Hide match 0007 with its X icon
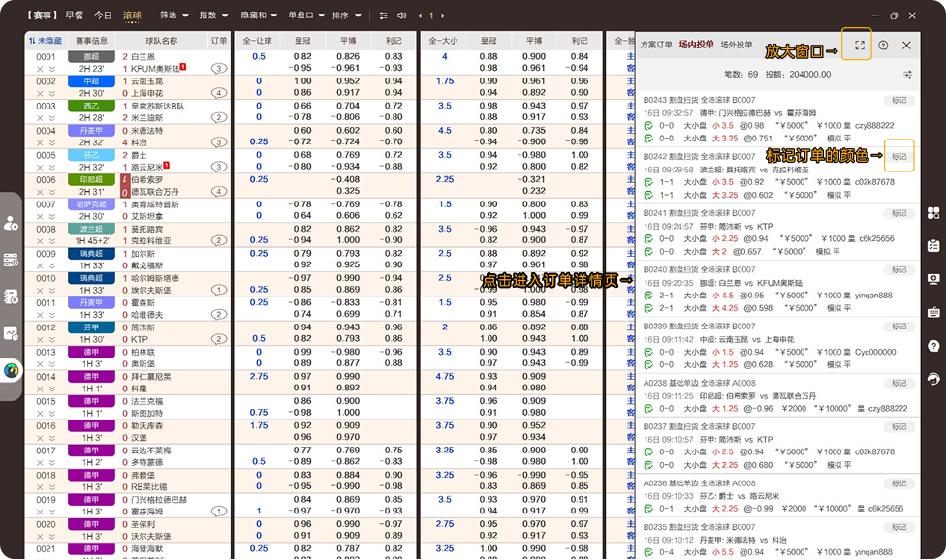 click(40, 216)
